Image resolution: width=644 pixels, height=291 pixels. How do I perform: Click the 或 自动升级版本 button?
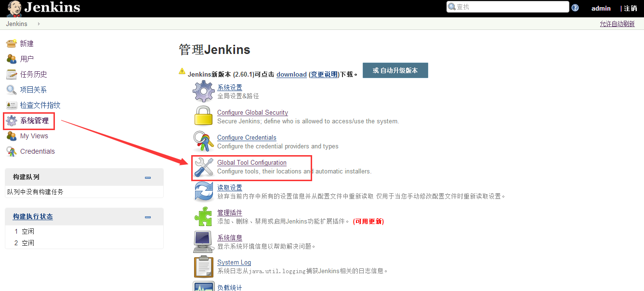point(395,70)
